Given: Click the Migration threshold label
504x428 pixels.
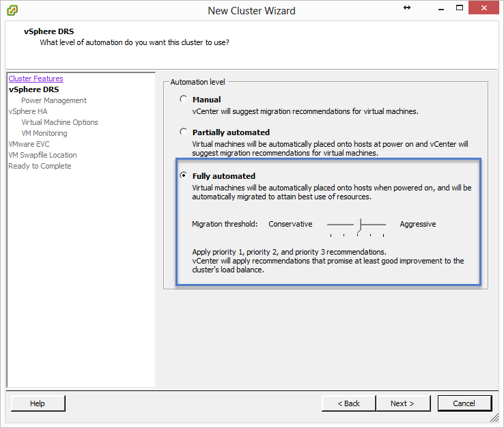Looking at the screenshot, I should pyautogui.click(x=225, y=224).
